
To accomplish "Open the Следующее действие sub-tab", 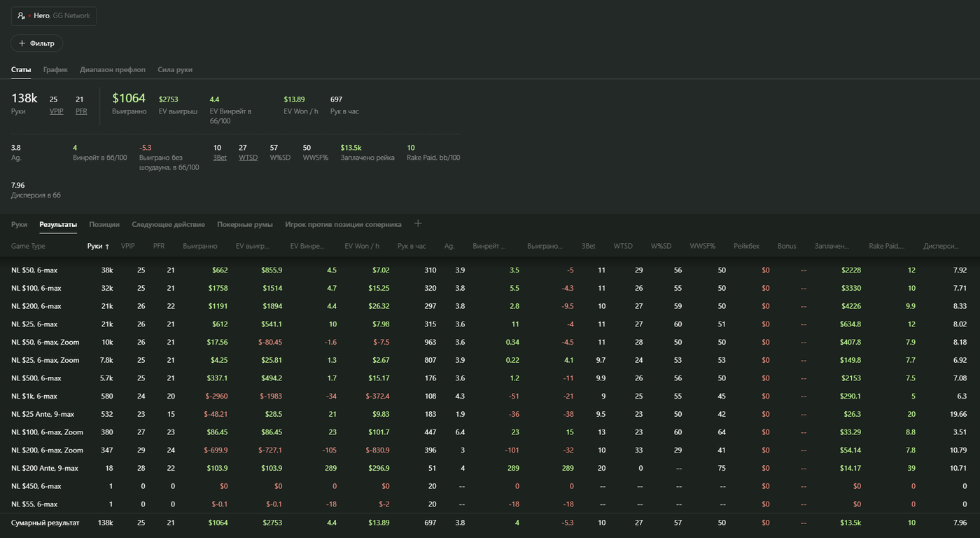I will [x=168, y=224].
